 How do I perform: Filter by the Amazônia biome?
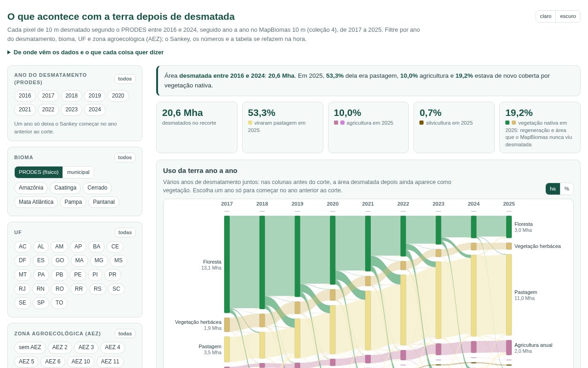click(x=31, y=188)
